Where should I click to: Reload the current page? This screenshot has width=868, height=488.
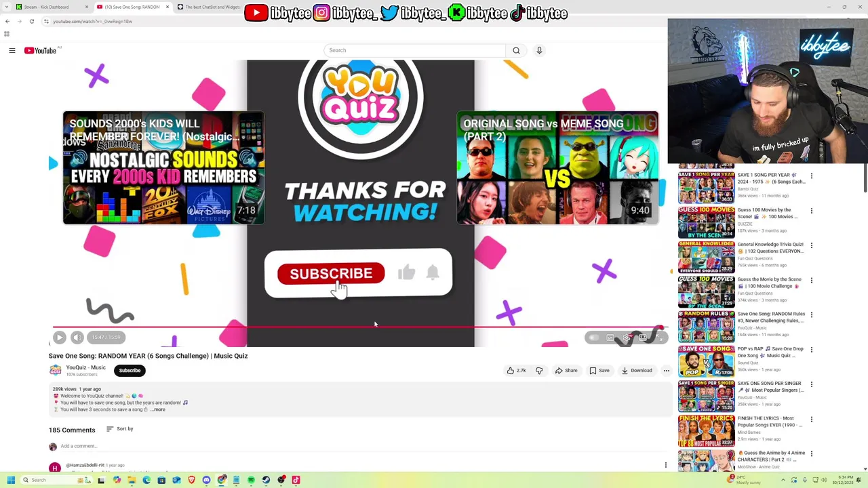(31, 21)
